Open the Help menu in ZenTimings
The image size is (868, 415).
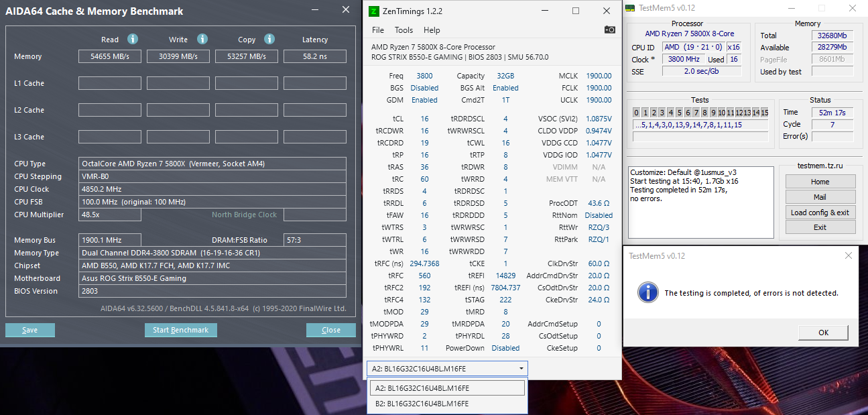coord(432,30)
